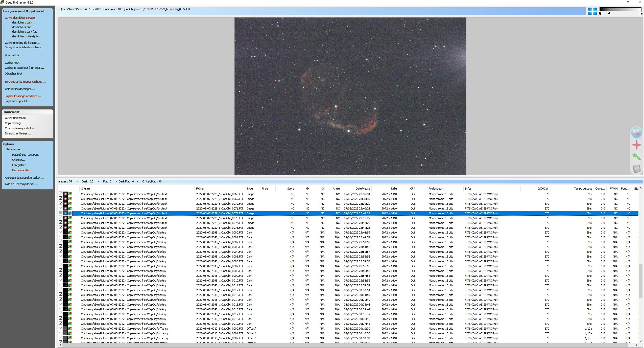Click 'Empiler les images cochées' link
This screenshot has height=348, width=644.
pos(22,96)
